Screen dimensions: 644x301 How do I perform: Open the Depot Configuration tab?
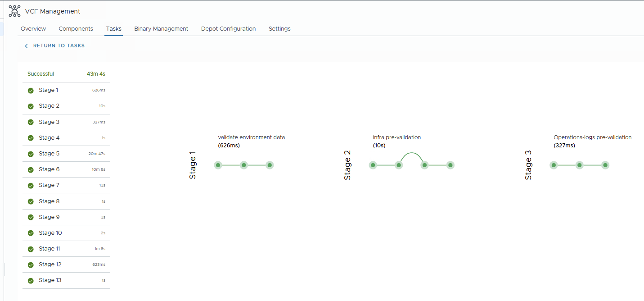(x=228, y=28)
